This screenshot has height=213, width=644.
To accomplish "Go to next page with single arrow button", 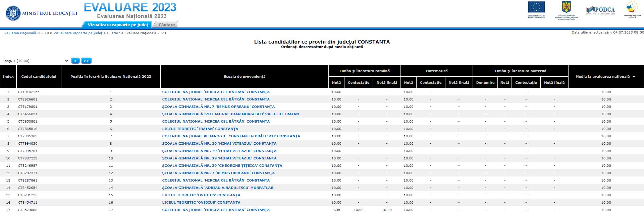I will coord(75,61).
